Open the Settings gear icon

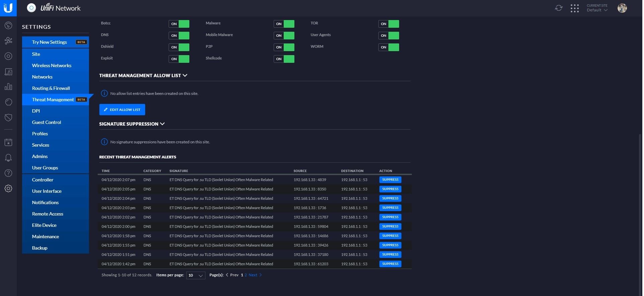pyautogui.click(x=8, y=188)
